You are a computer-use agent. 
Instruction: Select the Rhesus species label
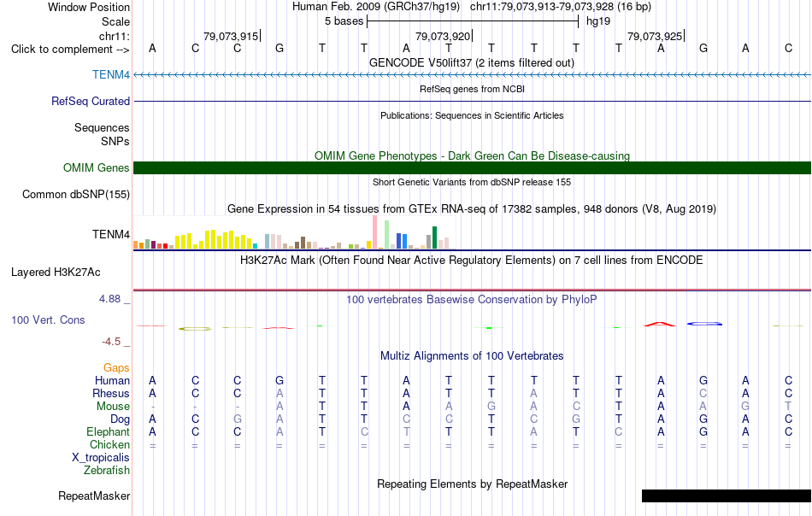111,393
